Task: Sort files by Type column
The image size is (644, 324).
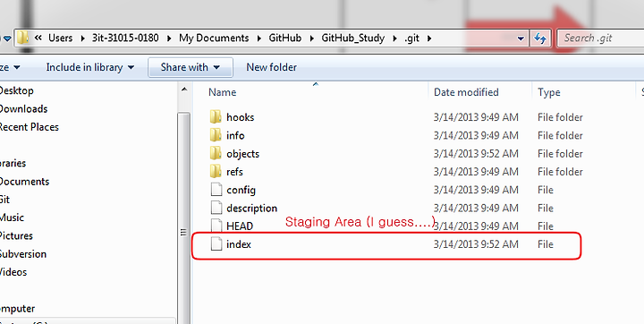Action: 549,92
